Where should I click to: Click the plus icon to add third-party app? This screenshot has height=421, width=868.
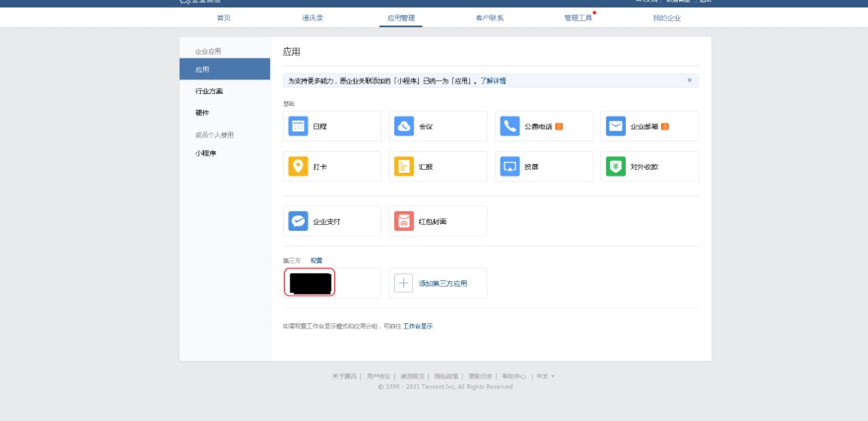click(404, 283)
